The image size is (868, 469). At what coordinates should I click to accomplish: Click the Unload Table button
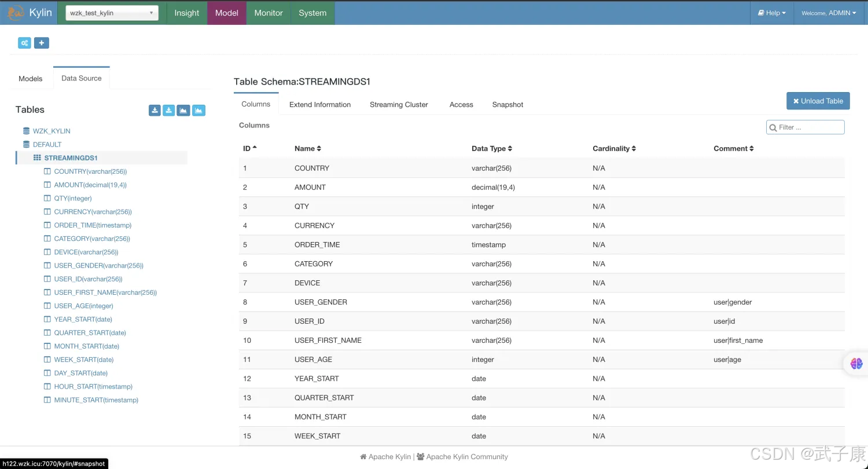coord(818,101)
